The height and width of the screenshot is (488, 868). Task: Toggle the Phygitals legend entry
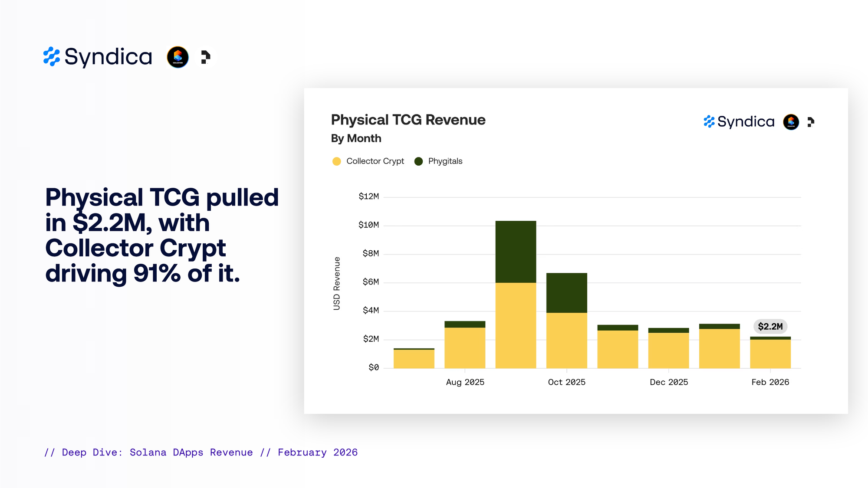(445, 161)
